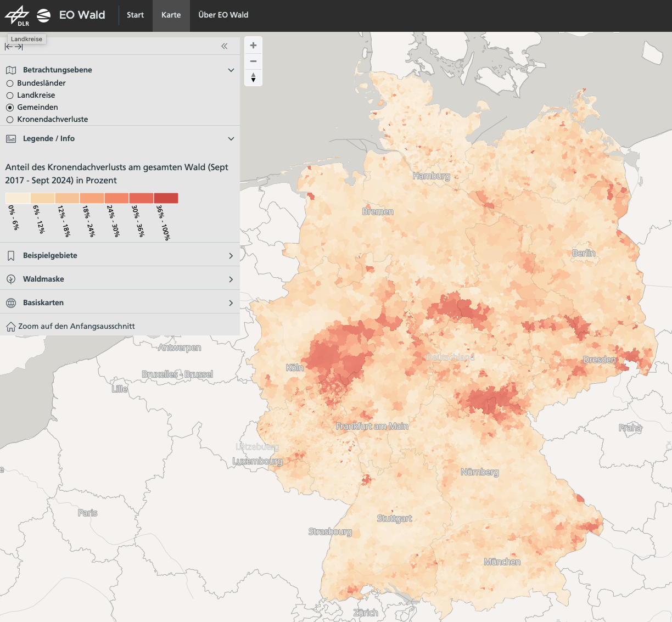Click the panel width toggle arrows icon

click(14, 47)
